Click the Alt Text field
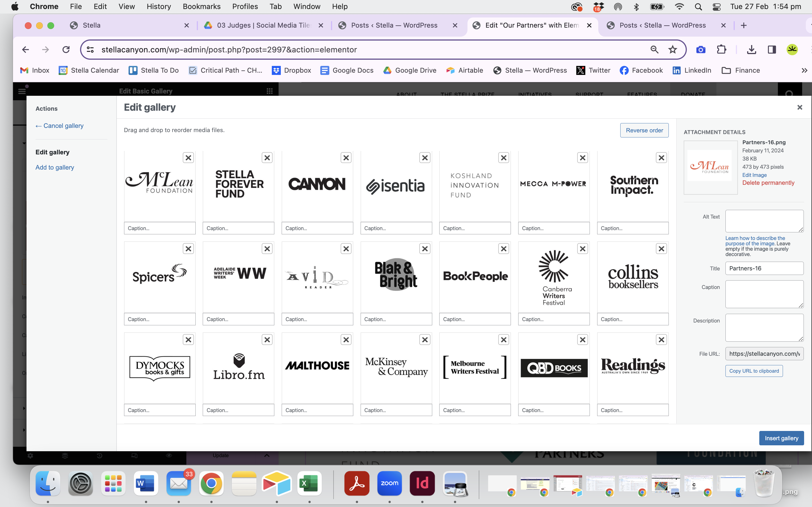 764,221
